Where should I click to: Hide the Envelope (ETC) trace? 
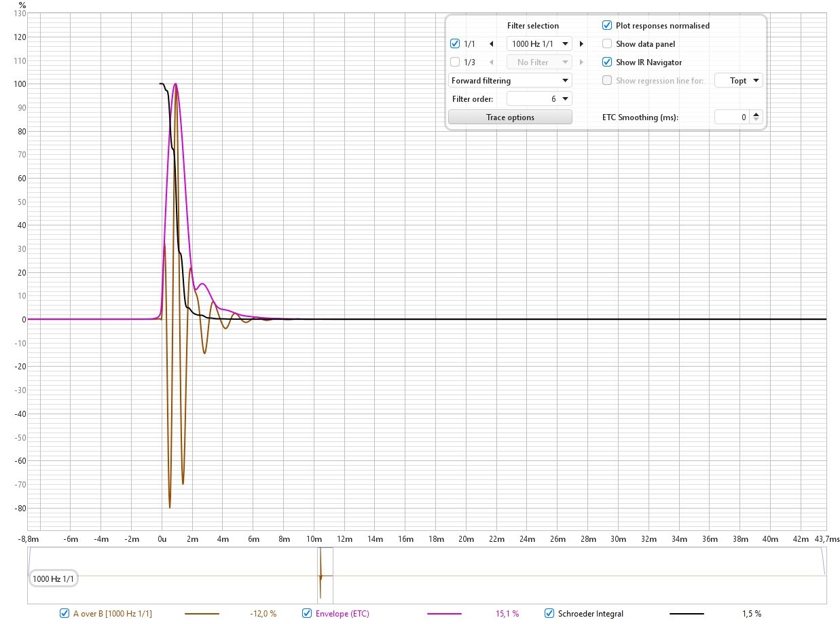[x=307, y=614]
